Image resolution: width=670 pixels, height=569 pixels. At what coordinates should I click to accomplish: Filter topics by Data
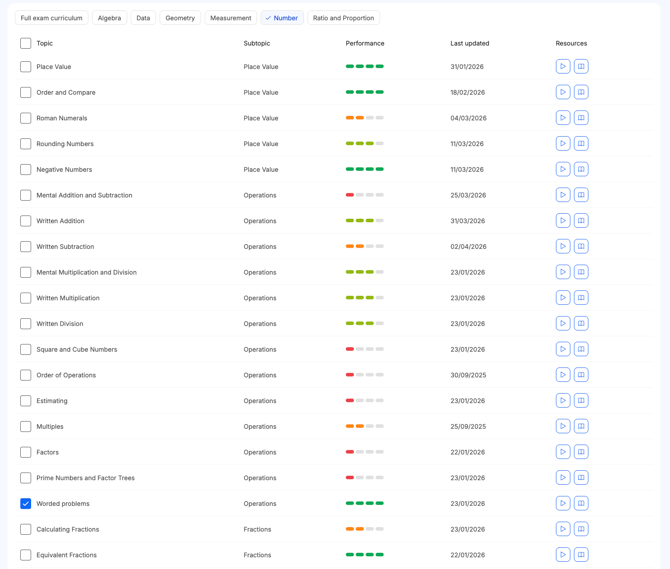[143, 18]
